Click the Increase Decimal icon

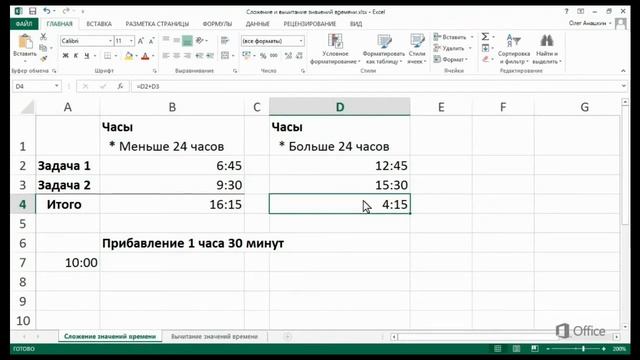click(288, 56)
